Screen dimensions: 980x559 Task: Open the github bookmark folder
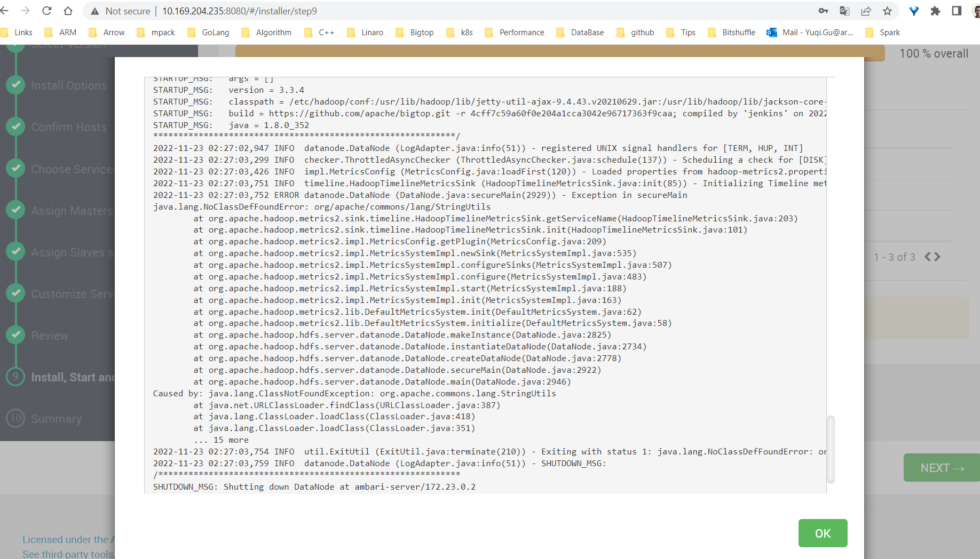pos(635,33)
